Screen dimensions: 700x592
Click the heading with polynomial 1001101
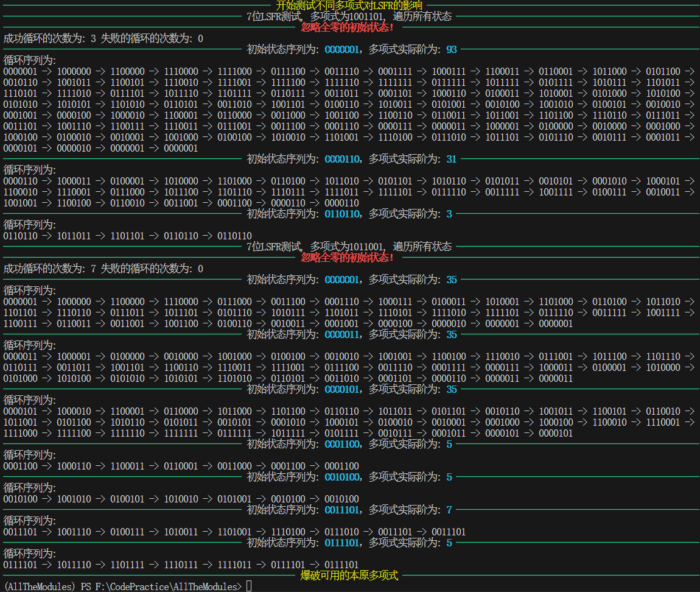349,16
